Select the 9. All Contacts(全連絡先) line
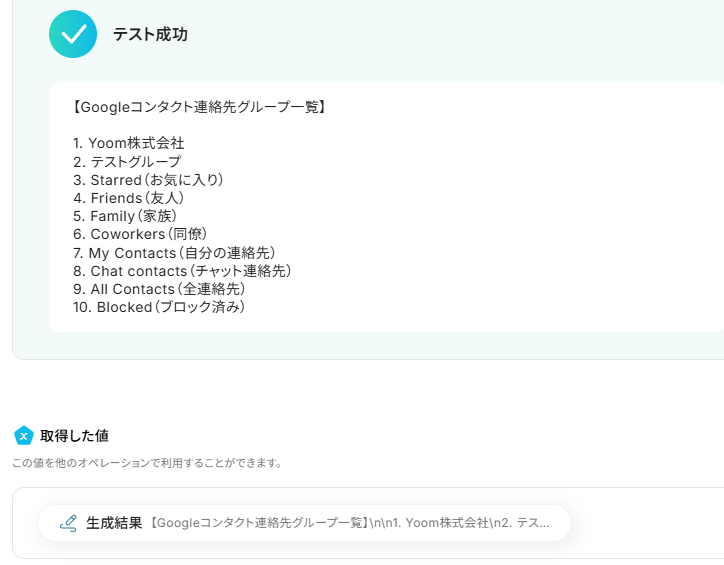 159,289
